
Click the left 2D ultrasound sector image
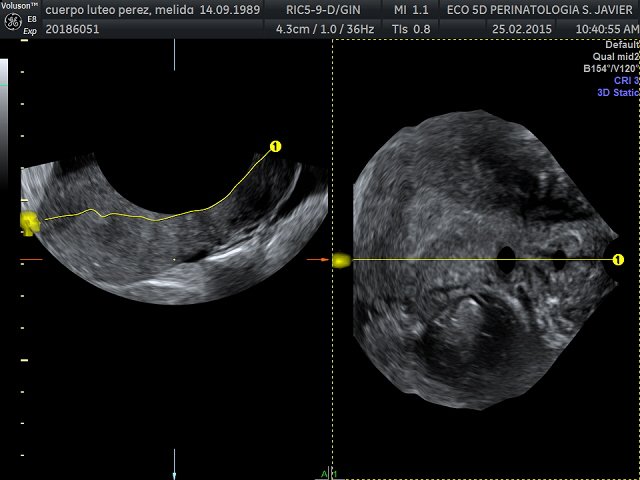(175, 229)
